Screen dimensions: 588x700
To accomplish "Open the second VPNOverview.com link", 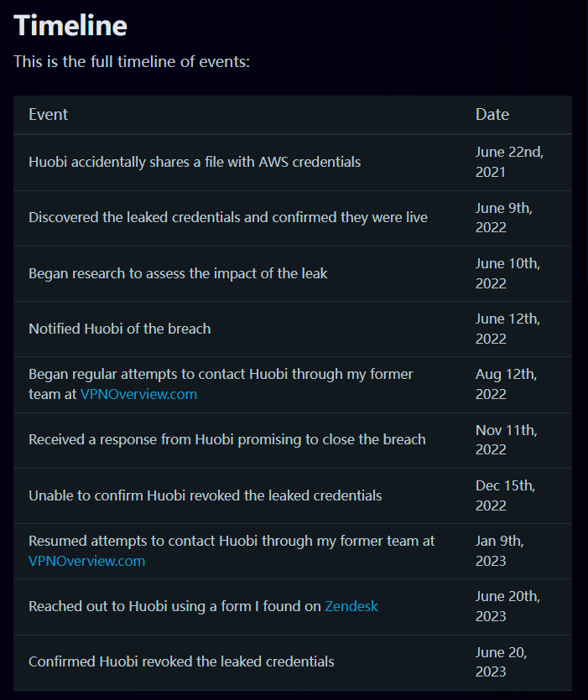I will pos(86,561).
